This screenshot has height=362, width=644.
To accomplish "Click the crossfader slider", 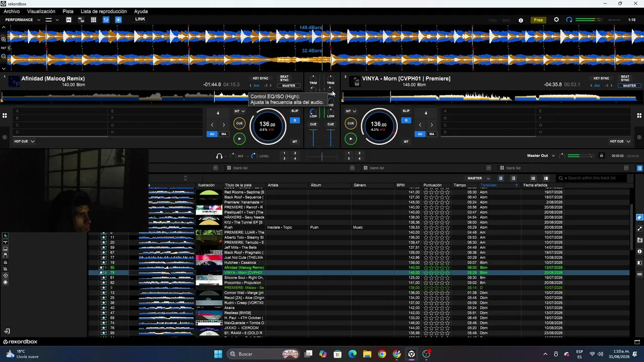I will coord(322,156).
